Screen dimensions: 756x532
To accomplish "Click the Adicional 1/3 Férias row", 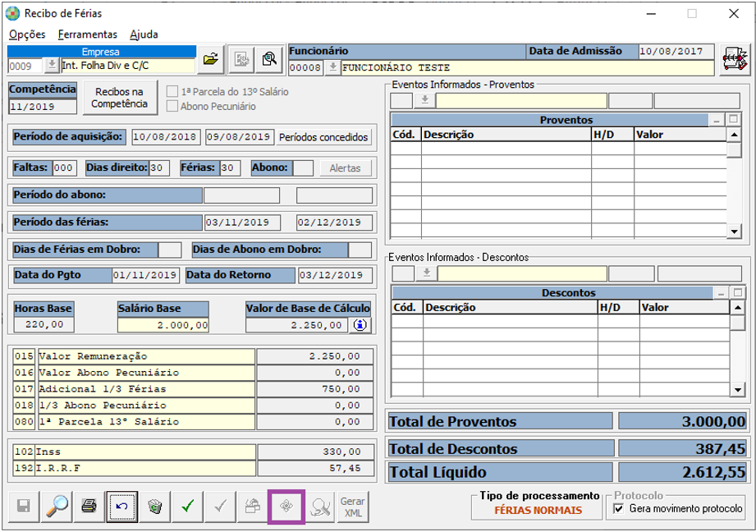I will coord(194,389).
